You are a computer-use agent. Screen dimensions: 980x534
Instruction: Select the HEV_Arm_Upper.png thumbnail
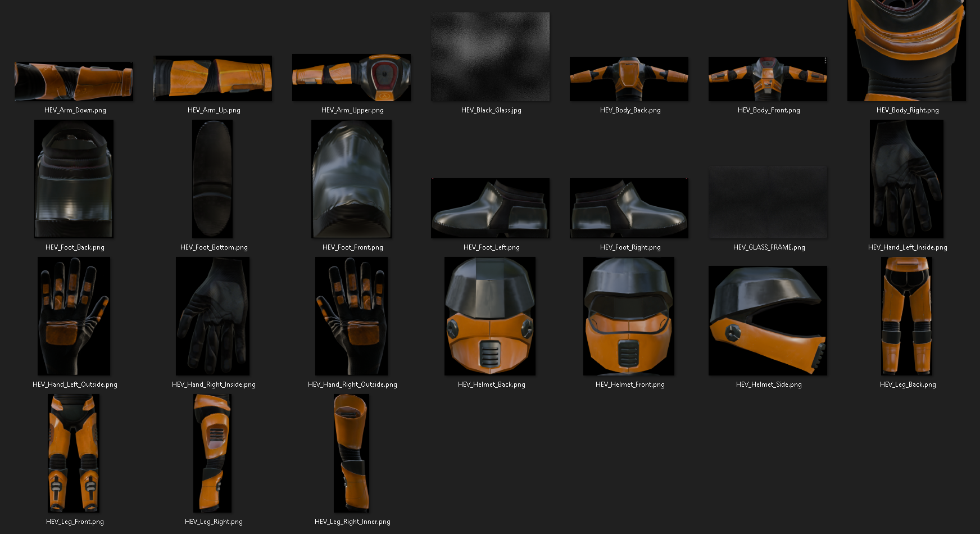(x=352, y=78)
